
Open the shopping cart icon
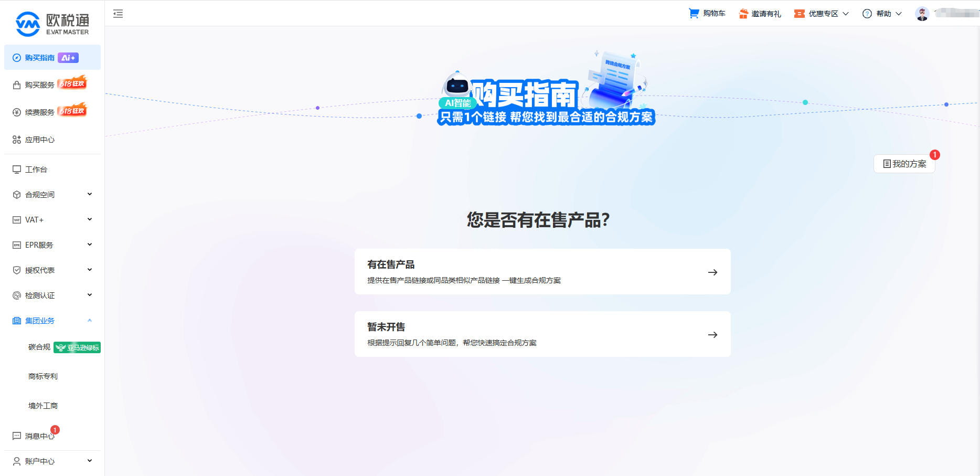coord(694,13)
